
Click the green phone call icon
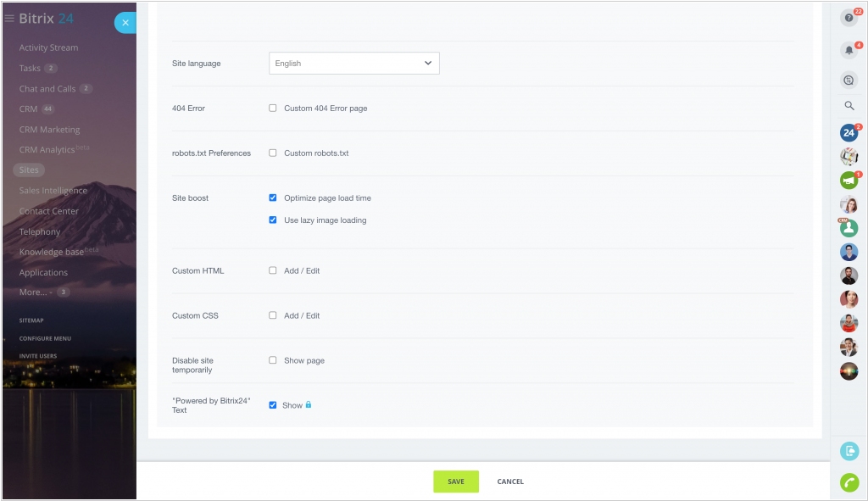849,482
